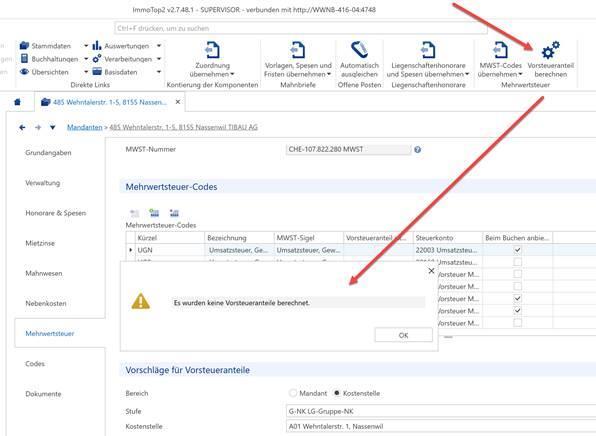Viewport: 596px width, 436px height.
Task: Click the MWST-Nummer field
Action: pyautogui.click(x=348, y=149)
